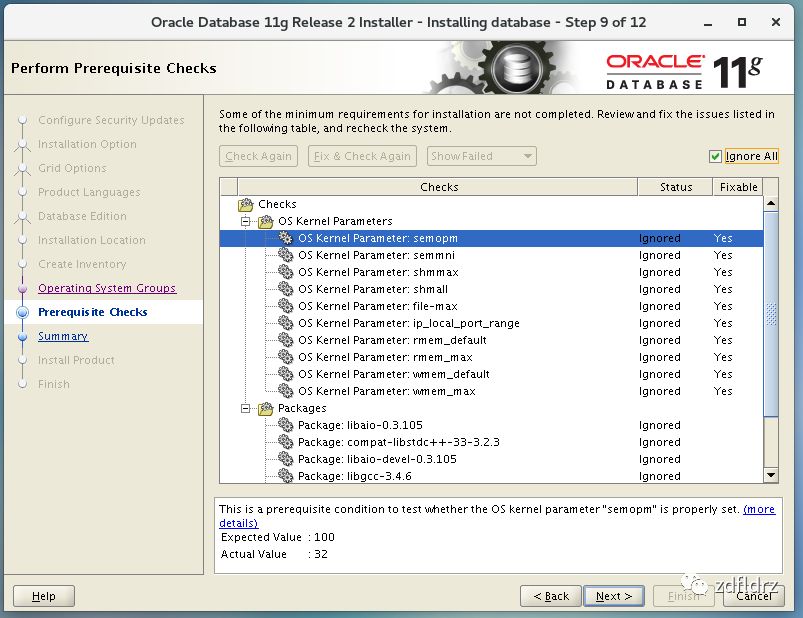Click the Fixable column header
Screen dimensions: 803x618
tap(738, 187)
